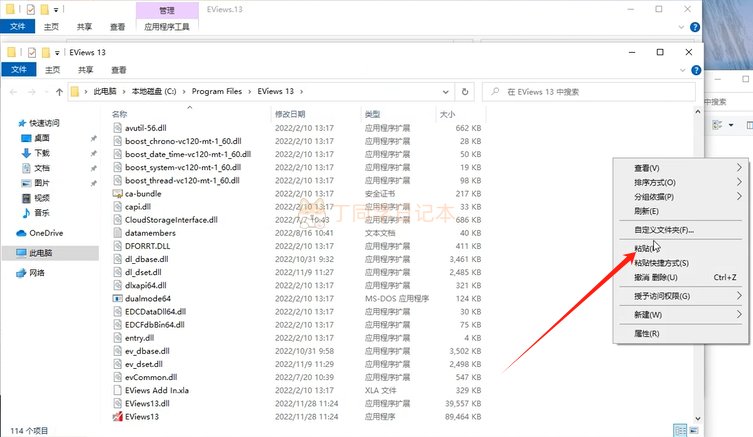Click Program Files in the breadcrumb path
The image size is (753, 437).
217,91
